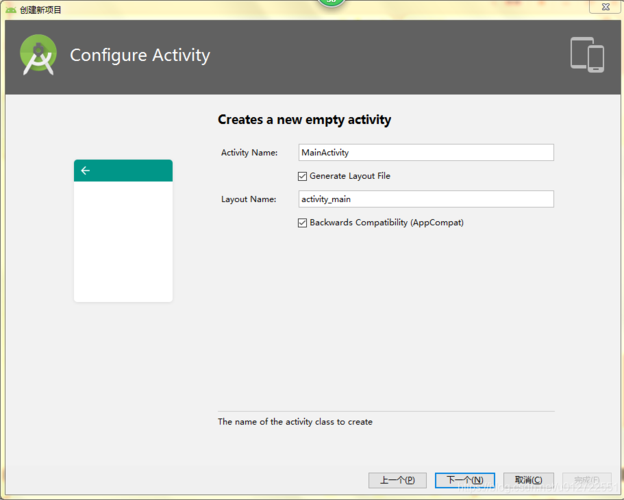Click the 'Layout Name:' label
624x500 pixels.
[249, 199]
